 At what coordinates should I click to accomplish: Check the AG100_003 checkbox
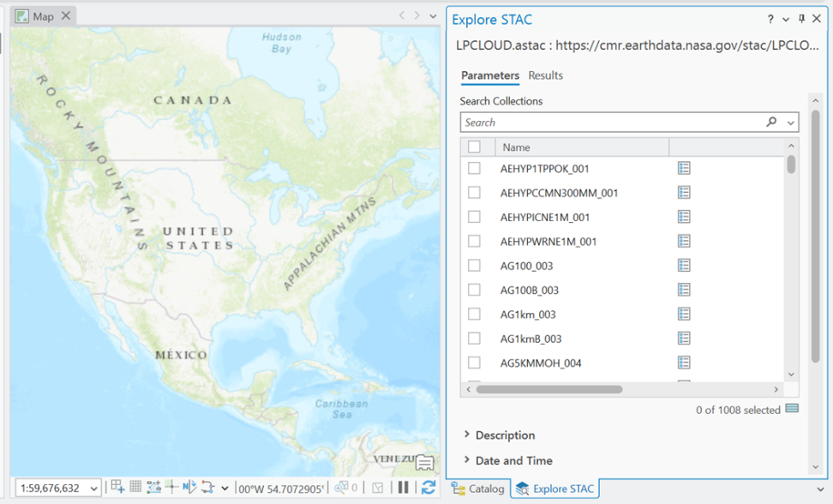pos(474,265)
